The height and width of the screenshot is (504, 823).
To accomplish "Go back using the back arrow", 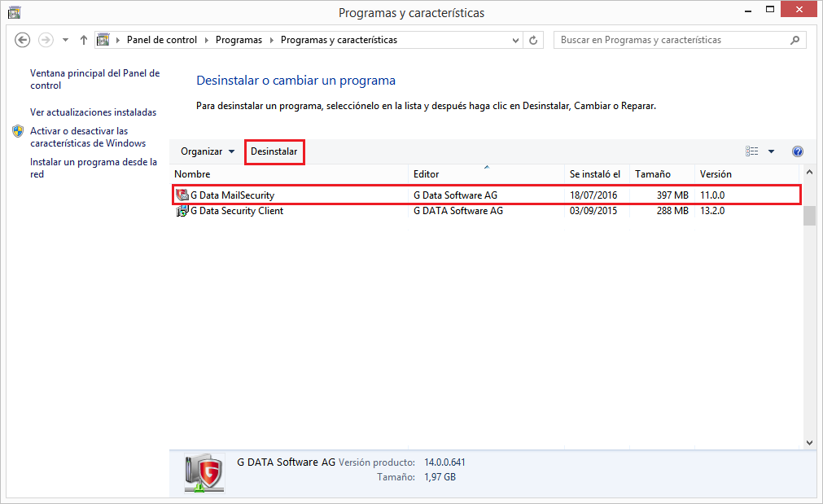I will click(x=23, y=40).
